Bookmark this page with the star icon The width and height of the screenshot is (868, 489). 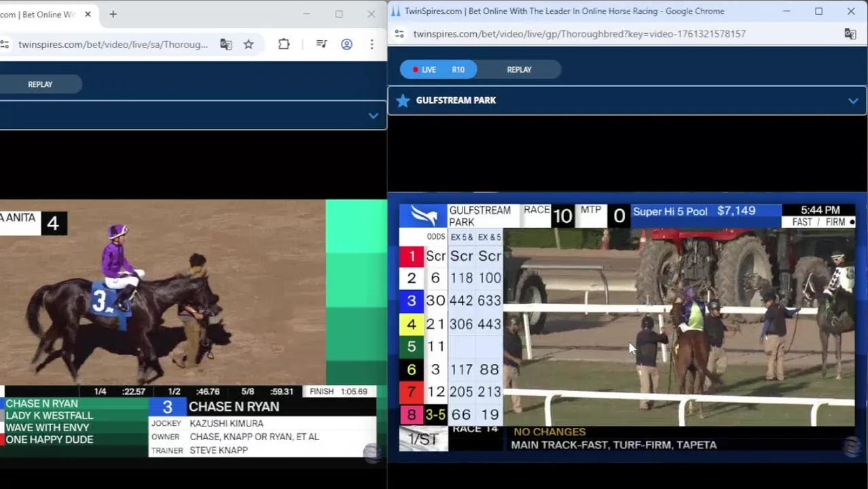pos(249,44)
